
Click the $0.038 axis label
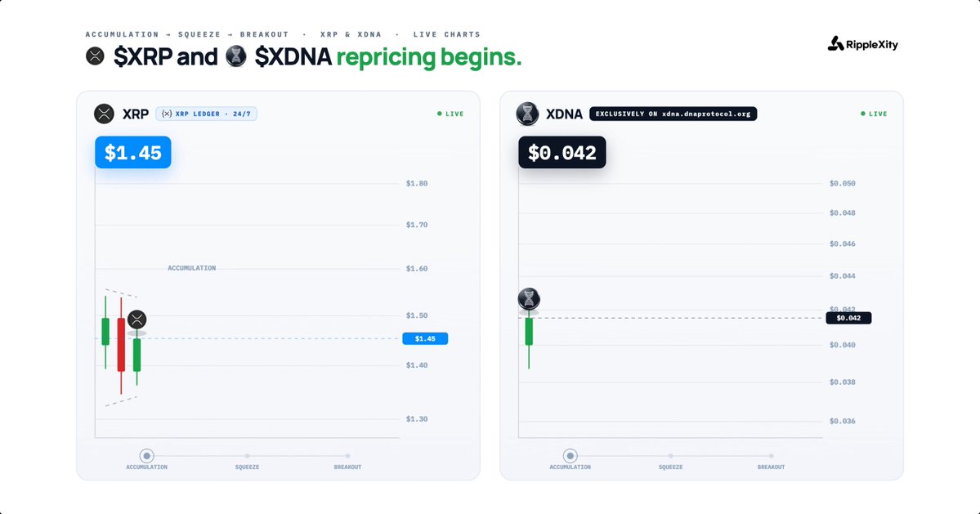pyautogui.click(x=843, y=382)
